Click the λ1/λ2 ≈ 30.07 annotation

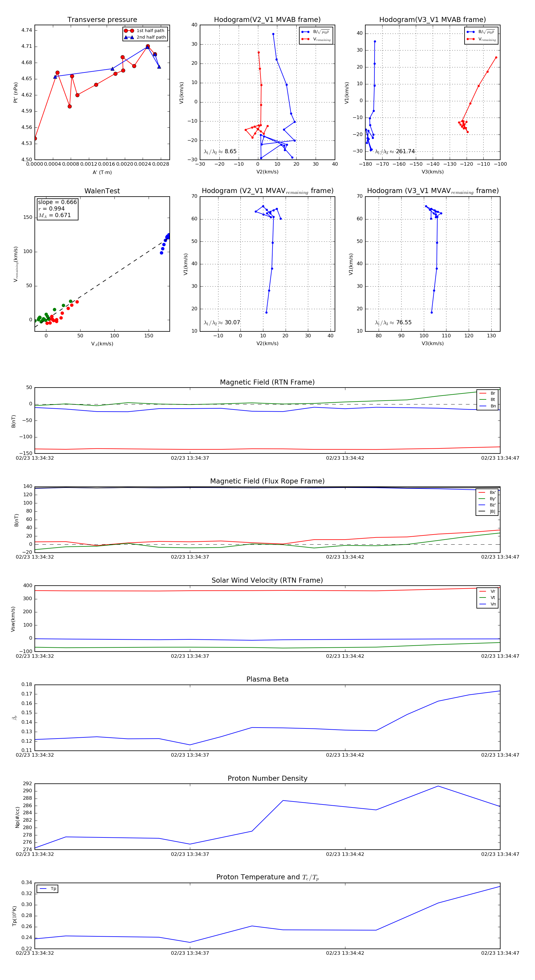coord(222,323)
